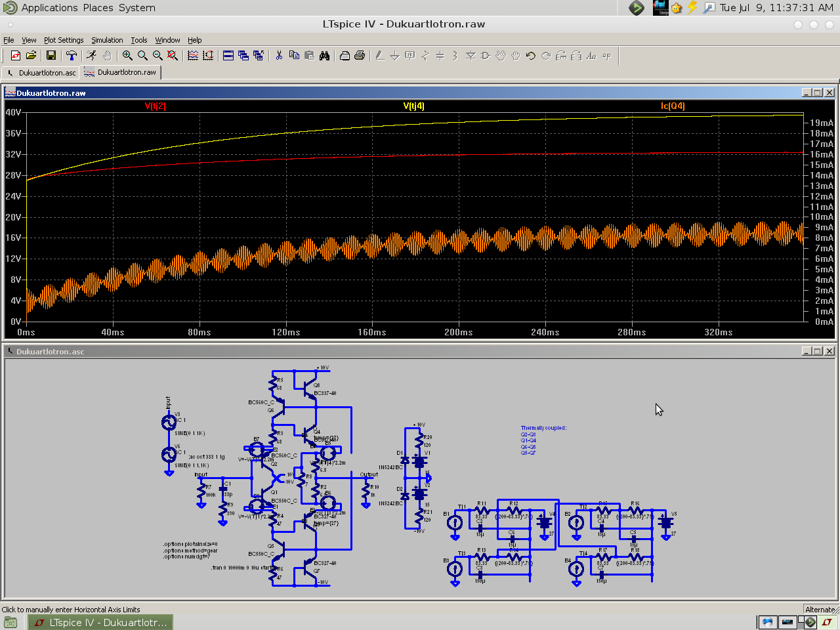
Task: Close all windows toolbar icon
Action: 259,56
